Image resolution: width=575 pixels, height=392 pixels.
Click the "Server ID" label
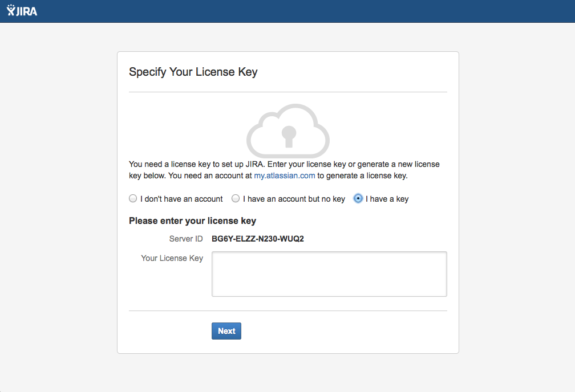pyautogui.click(x=186, y=239)
